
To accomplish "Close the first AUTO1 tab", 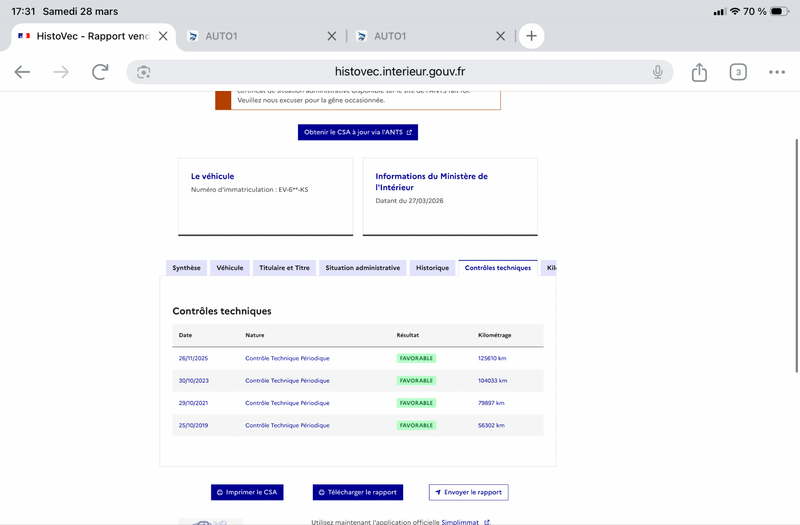I will [x=332, y=36].
